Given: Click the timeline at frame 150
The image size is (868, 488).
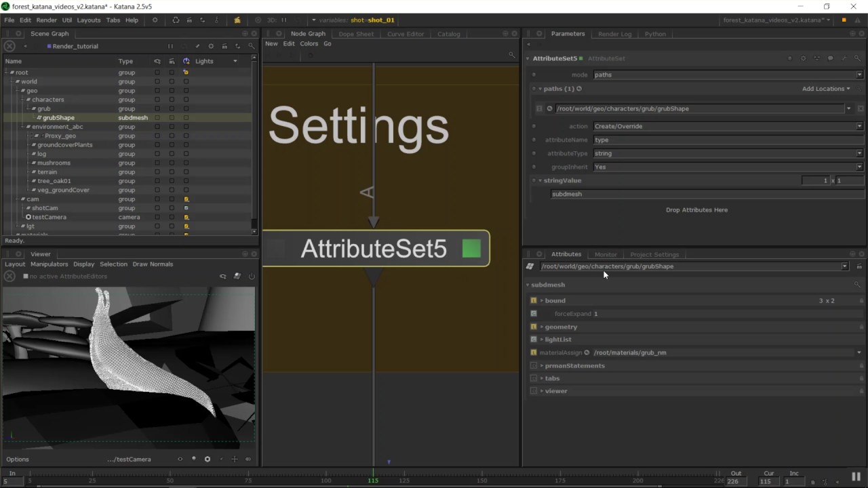Looking at the screenshot, I should (x=481, y=480).
